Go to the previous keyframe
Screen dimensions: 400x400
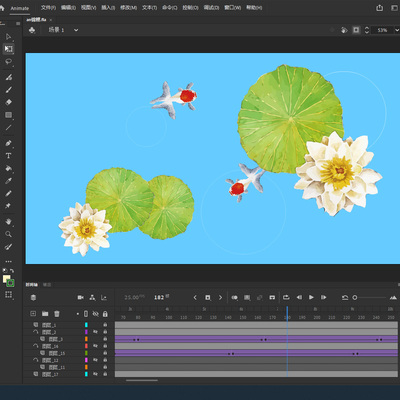pyautogui.click(x=195, y=297)
